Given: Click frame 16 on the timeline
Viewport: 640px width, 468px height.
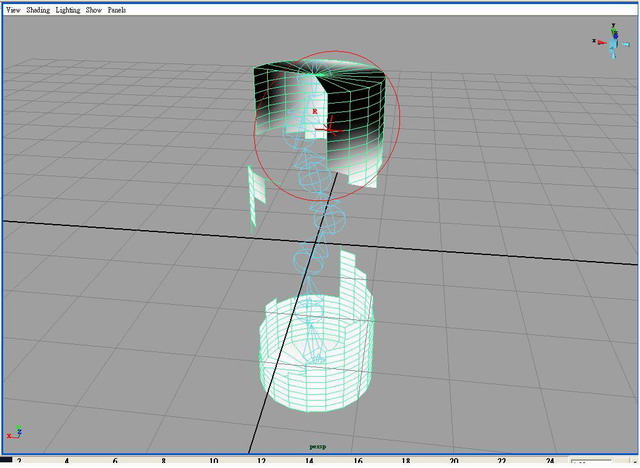Looking at the screenshot, I should tap(358, 461).
